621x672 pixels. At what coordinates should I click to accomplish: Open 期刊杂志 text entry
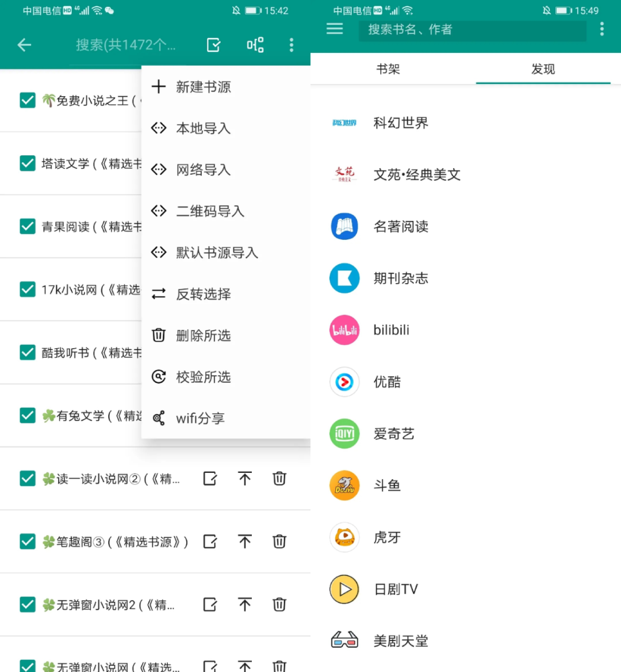401,278
